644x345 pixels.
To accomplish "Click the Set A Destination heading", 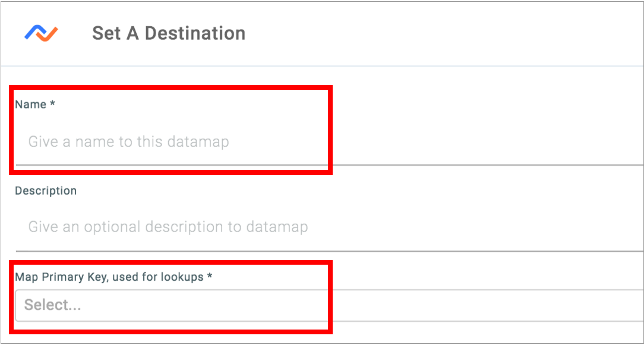I will pos(169,33).
